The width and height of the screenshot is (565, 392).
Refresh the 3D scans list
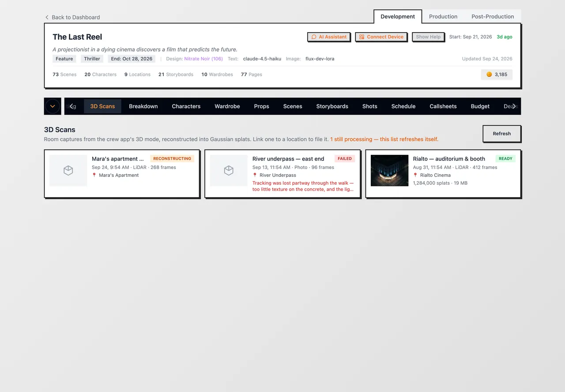(x=502, y=134)
